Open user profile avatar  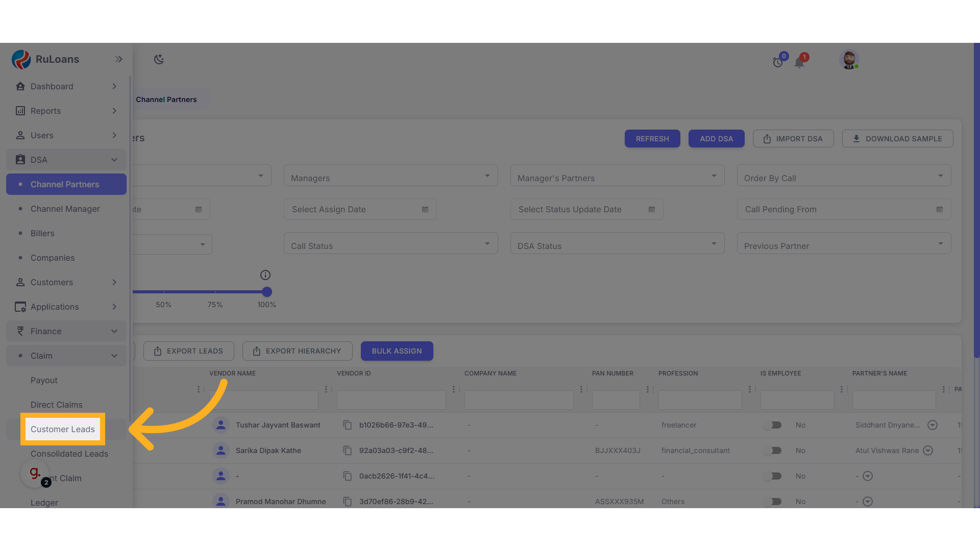click(x=849, y=60)
